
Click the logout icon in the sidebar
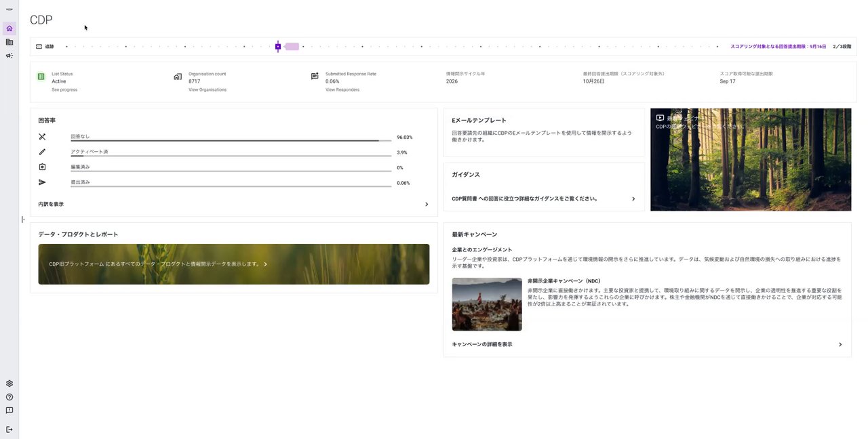pyautogui.click(x=9, y=430)
